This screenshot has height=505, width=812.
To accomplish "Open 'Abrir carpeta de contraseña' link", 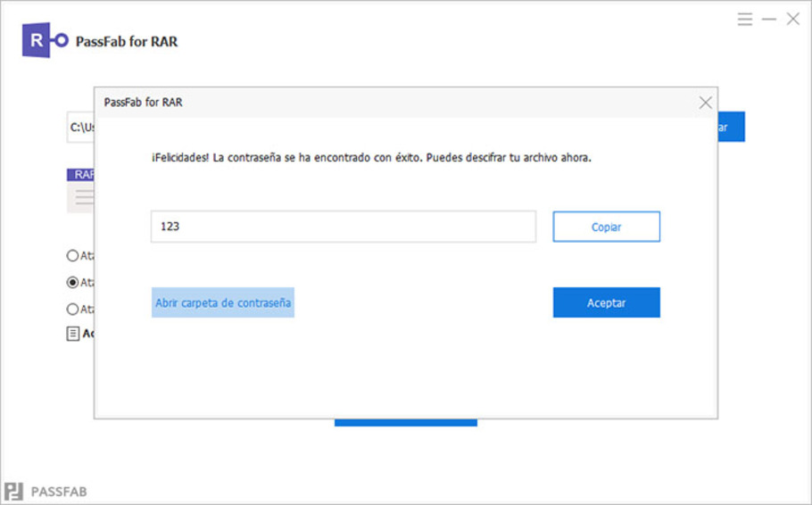I will [x=223, y=302].
